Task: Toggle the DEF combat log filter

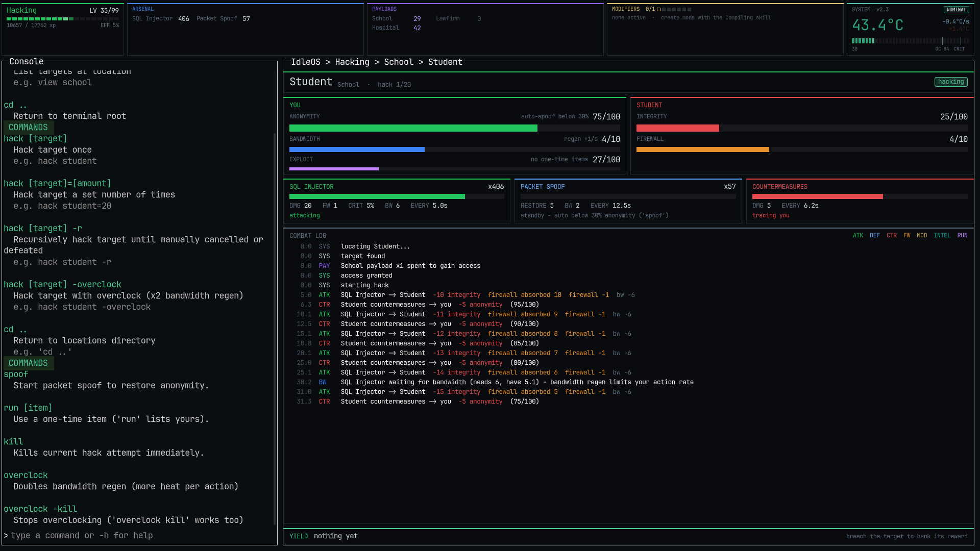Action: [875, 235]
